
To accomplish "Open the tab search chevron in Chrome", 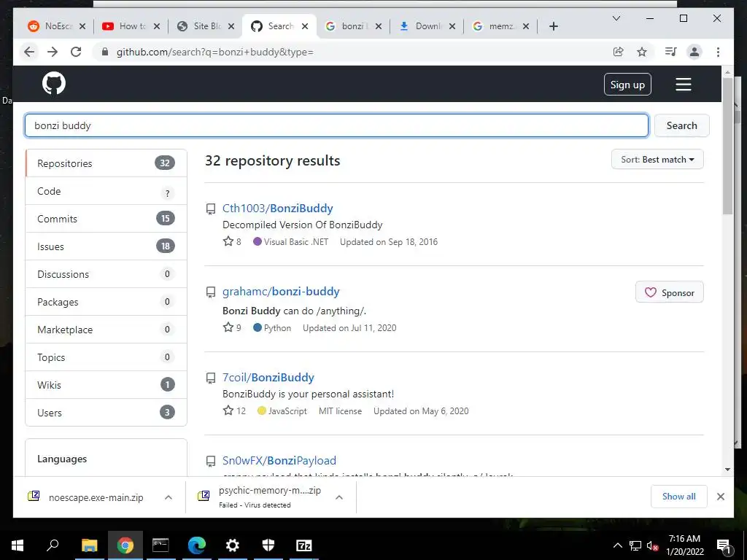I will coord(616,18).
